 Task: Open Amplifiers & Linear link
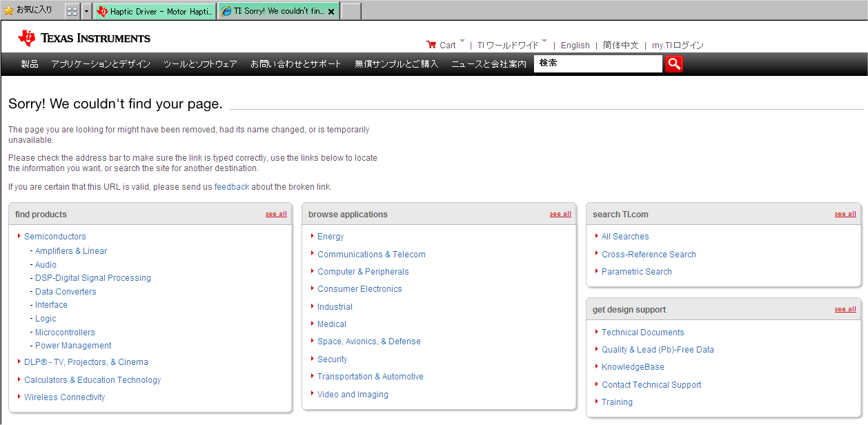pyautogui.click(x=71, y=251)
